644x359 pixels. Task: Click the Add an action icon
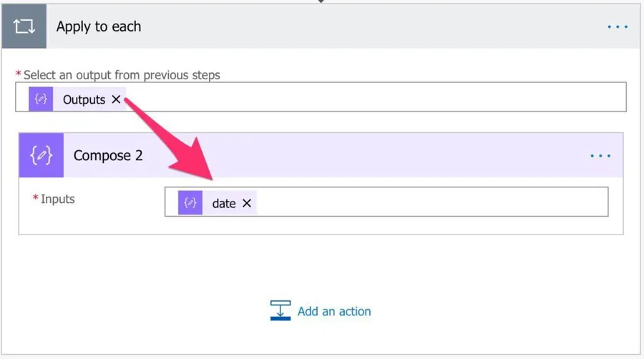point(280,311)
